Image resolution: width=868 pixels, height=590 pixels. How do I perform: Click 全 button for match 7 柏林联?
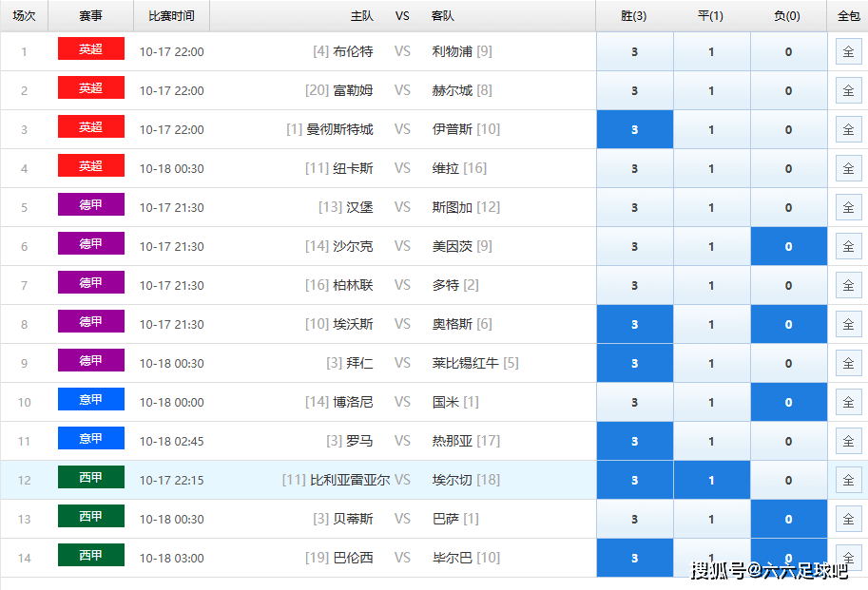(x=848, y=285)
